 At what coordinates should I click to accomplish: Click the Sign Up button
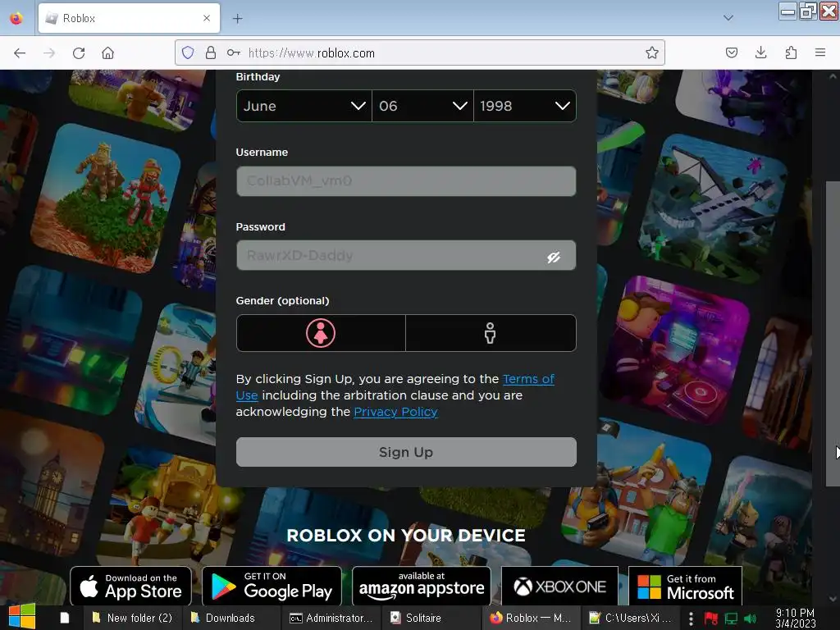point(406,452)
